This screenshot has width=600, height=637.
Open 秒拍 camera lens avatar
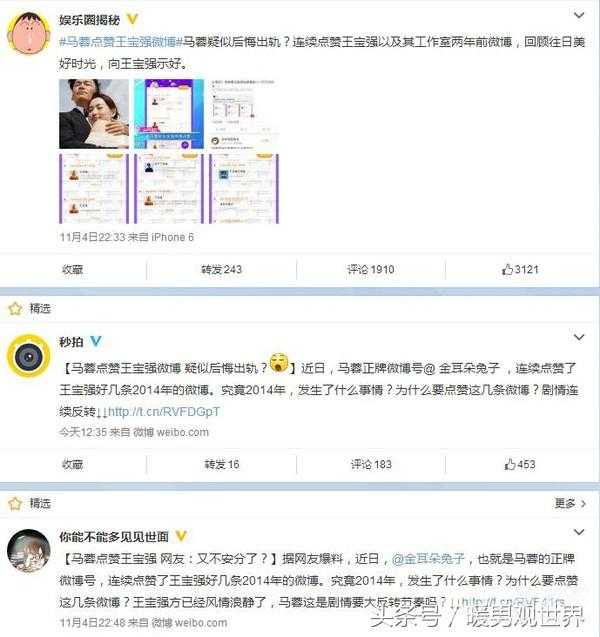point(29,357)
